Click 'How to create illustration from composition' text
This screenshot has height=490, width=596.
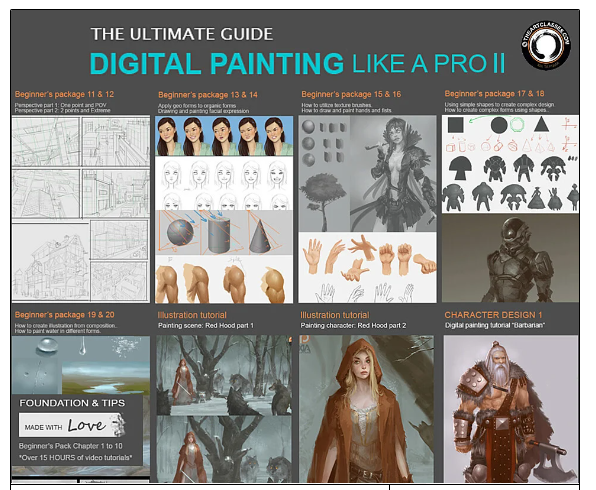tap(66, 325)
